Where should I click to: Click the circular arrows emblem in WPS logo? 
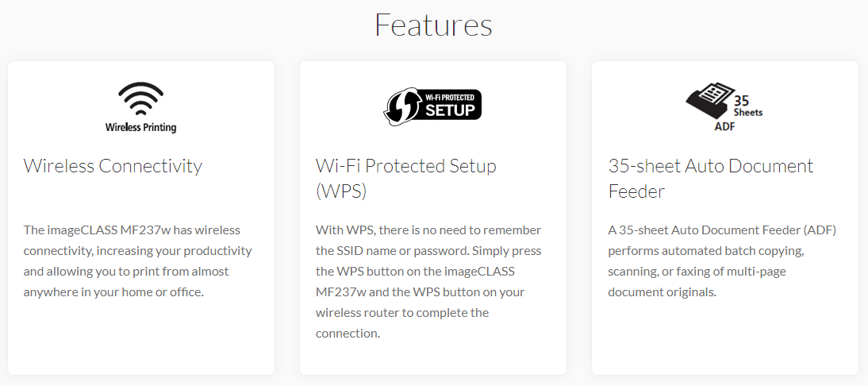point(402,106)
